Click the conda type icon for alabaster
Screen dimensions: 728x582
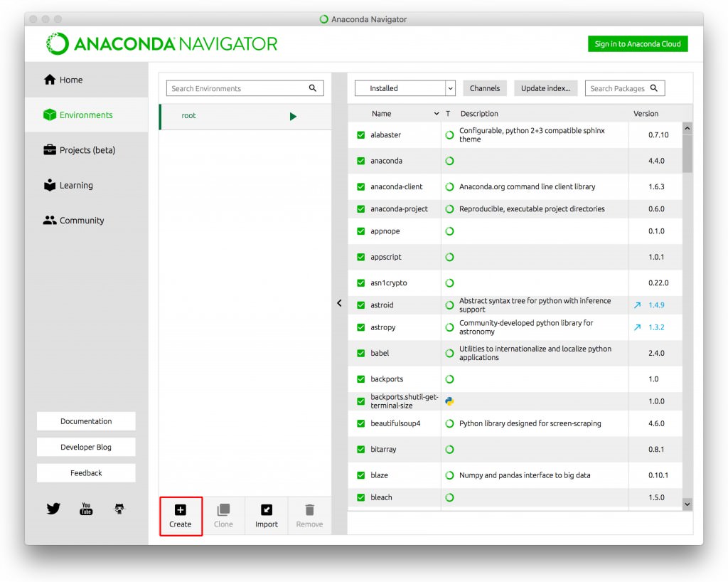449,135
